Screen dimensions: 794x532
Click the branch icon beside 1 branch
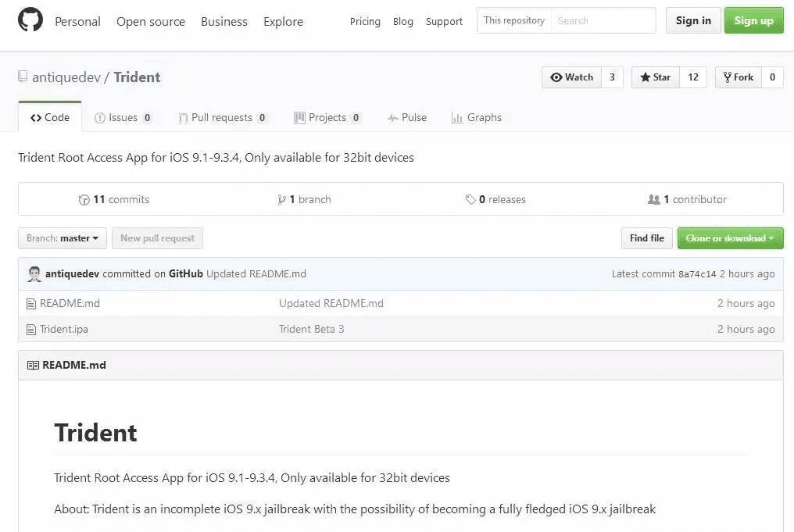[x=281, y=200]
